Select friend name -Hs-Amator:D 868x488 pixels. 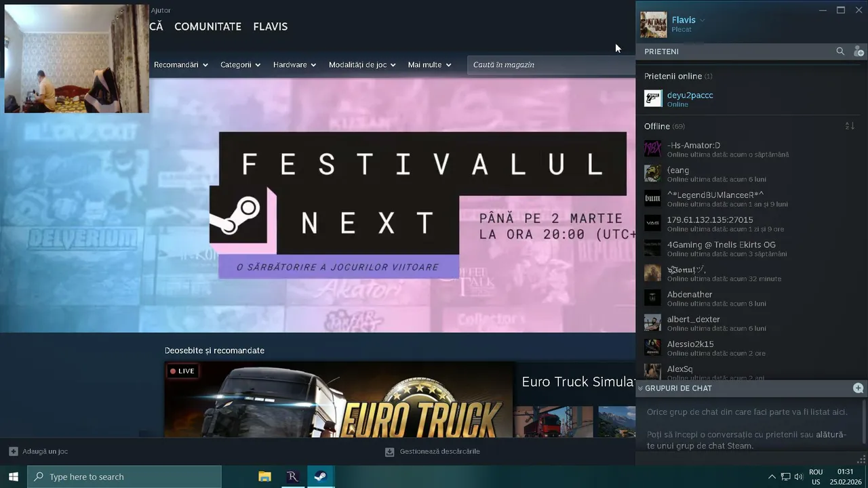(x=694, y=145)
